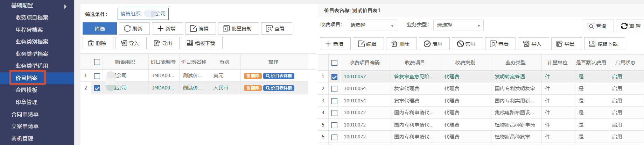Click the 编辑 button in price list detail panel
Viewport: 644px width, 145px height.
pyautogui.click(x=368, y=44)
